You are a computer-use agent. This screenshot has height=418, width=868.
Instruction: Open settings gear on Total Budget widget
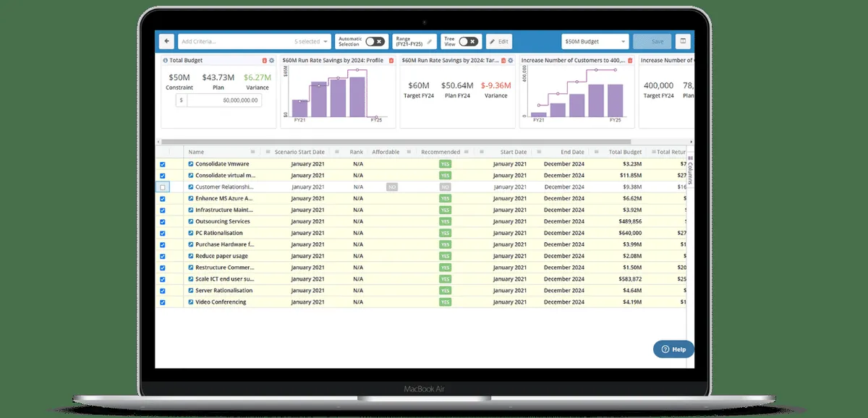[x=271, y=61]
